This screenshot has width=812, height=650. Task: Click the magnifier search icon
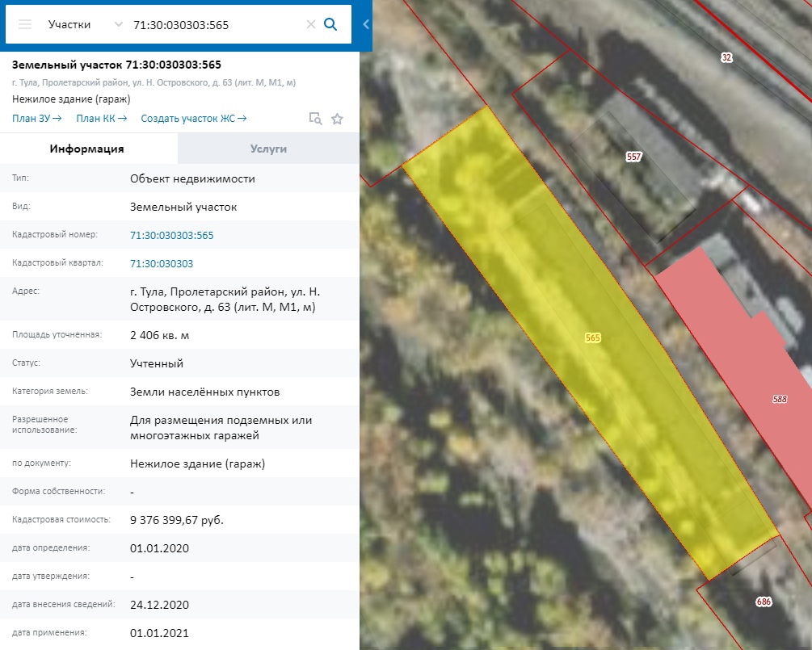point(330,24)
